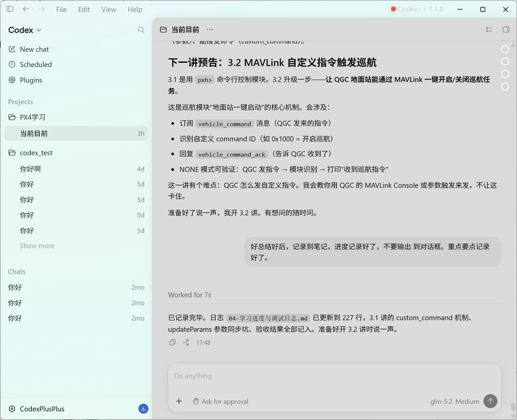Viewport: 517px width, 420px height.
Task: Click the user message starting 好总结好后
Action: (x=373, y=252)
